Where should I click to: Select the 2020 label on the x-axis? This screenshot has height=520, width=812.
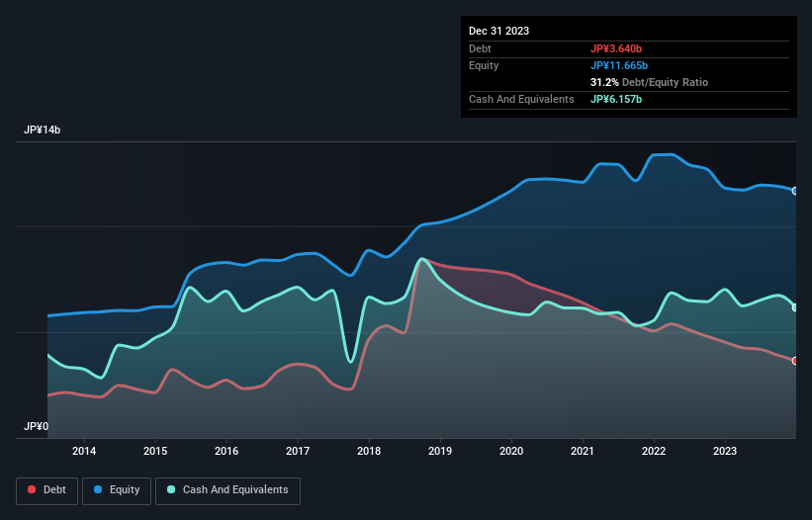tap(511, 451)
